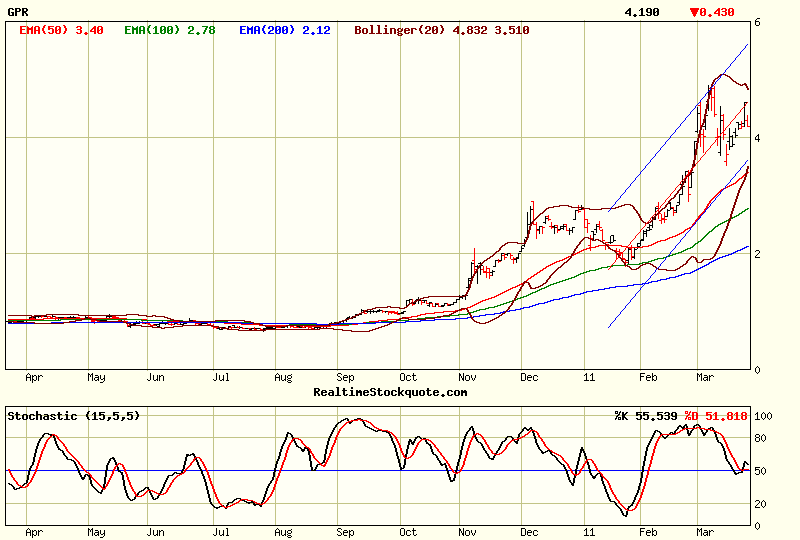Click the Dec label under price chart
Viewport: 800px width, 540px height.
pos(529,377)
